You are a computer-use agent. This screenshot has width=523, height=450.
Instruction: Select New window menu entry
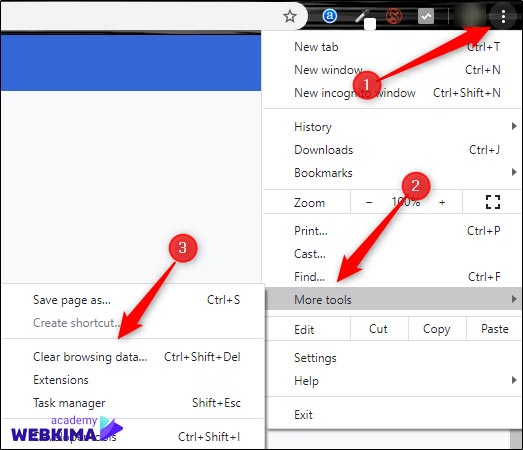(393, 70)
